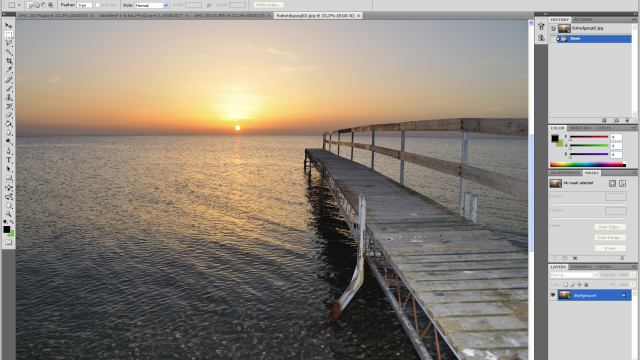Viewport: 640px width, 360px height.
Task: Click the Mask Edge button
Action: pos(610,227)
